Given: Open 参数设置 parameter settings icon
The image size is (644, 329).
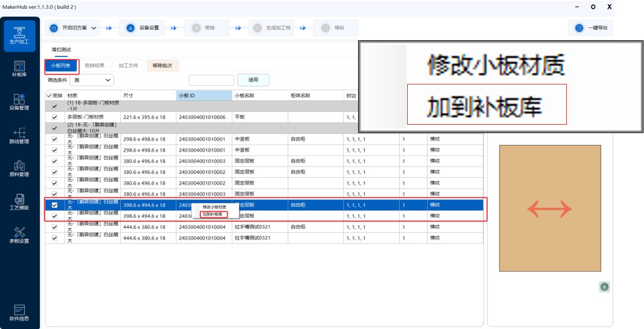Looking at the screenshot, I should [20, 235].
